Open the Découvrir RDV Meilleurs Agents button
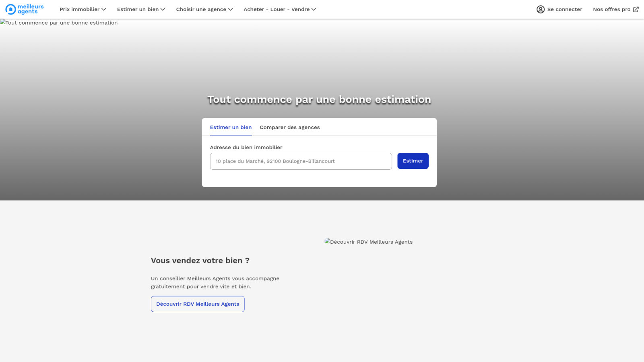The width and height of the screenshot is (644, 362). click(198, 304)
